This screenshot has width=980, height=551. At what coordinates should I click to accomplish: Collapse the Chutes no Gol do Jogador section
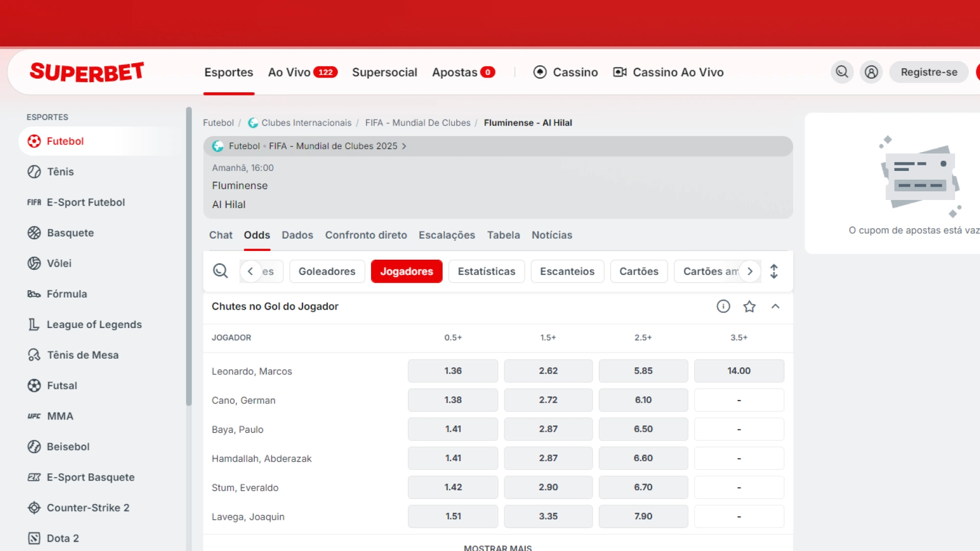775,306
